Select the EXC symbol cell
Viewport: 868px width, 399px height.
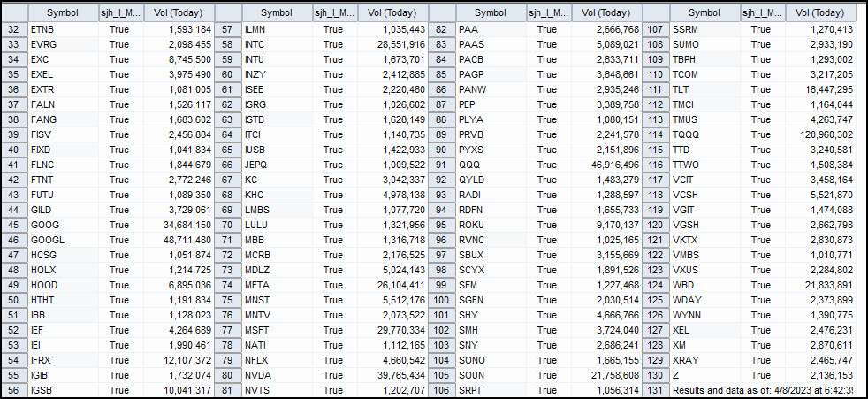tap(63, 59)
